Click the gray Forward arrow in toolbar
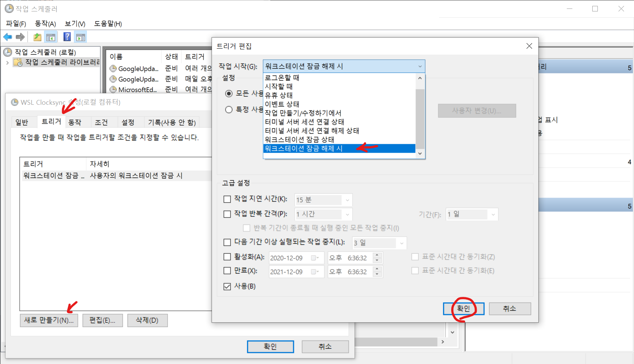Viewport: 634px width, 364px height. tap(20, 37)
